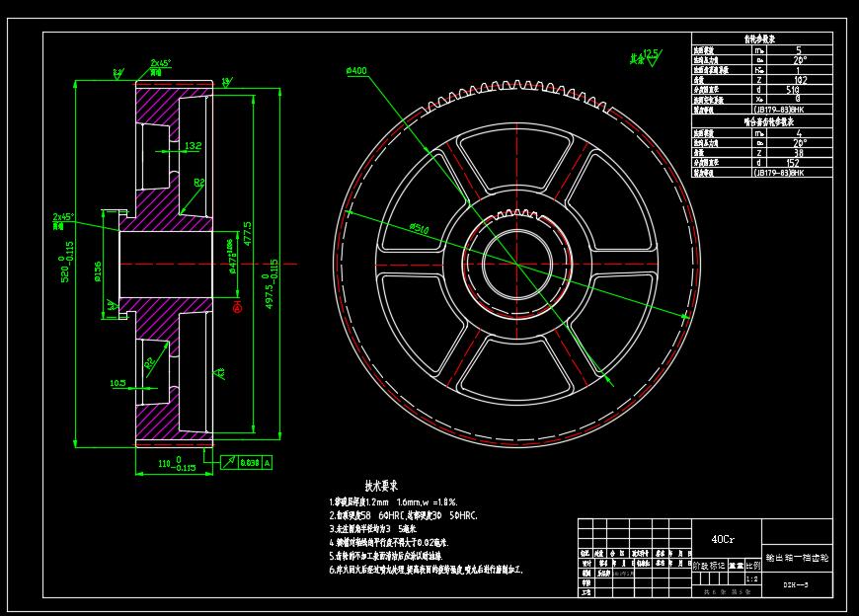Select the 技术要求 heading text
859x616 pixels.
(x=381, y=486)
